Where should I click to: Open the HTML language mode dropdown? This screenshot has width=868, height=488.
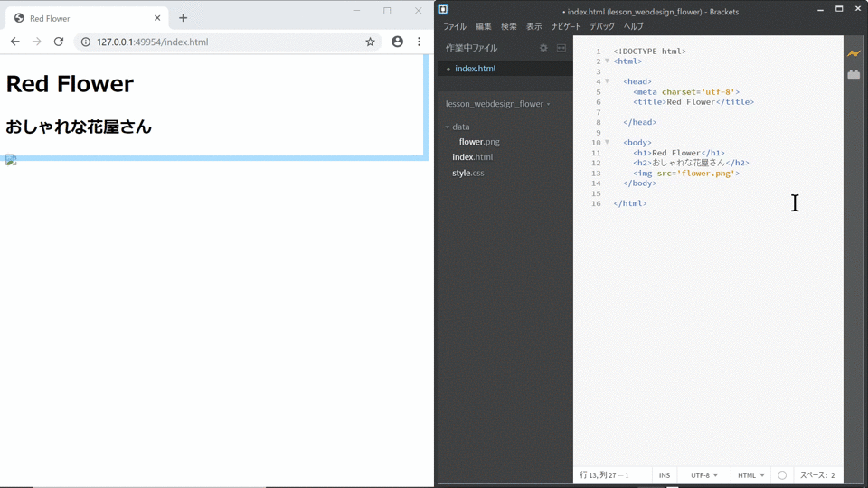coord(750,475)
